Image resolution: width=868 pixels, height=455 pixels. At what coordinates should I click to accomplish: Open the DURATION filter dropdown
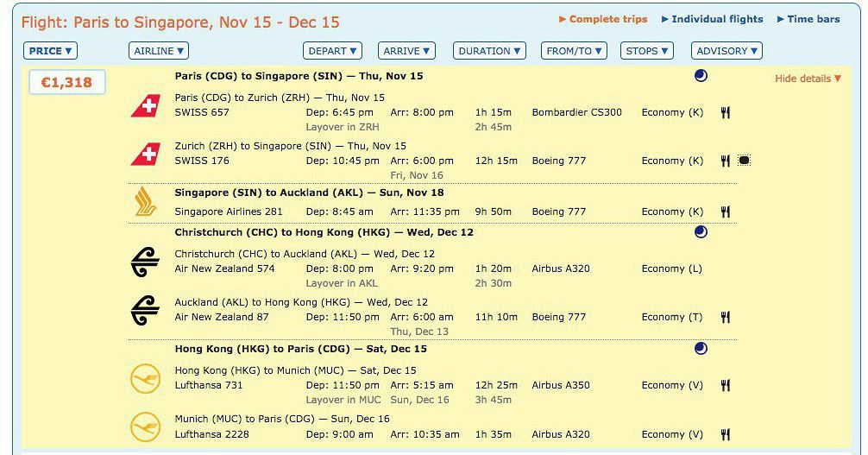pyautogui.click(x=489, y=51)
